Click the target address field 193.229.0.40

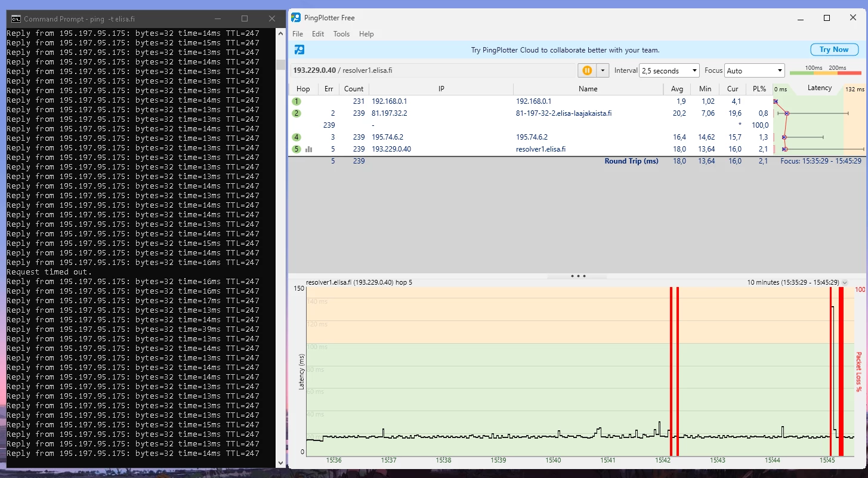[x=433, y=70]
